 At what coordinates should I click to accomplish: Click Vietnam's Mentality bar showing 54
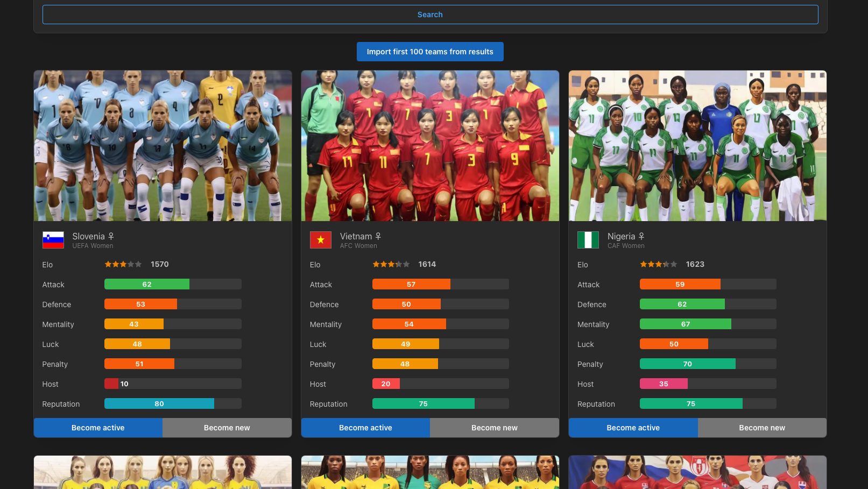(x=441, y=324)
